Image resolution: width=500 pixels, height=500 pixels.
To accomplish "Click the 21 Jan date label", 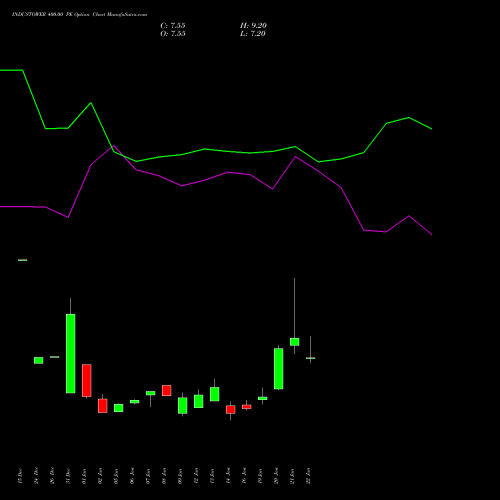I will coord(292,476).
